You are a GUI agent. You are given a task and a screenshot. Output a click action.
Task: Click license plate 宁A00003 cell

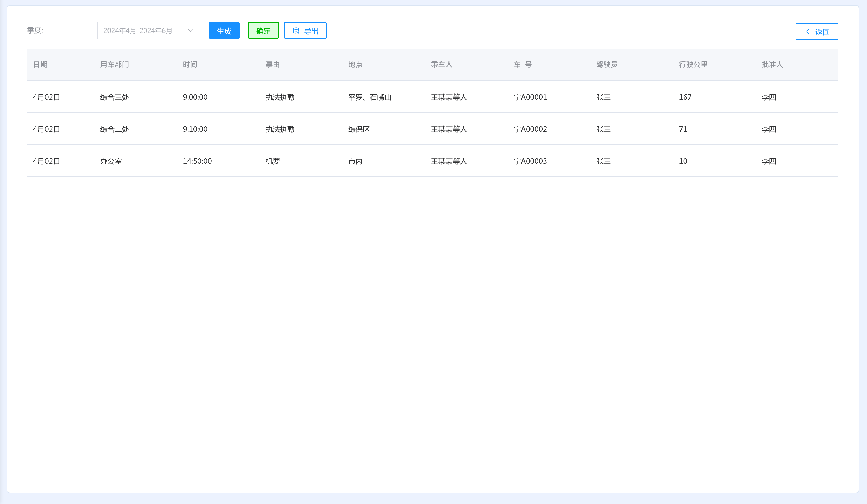(530, 161)
